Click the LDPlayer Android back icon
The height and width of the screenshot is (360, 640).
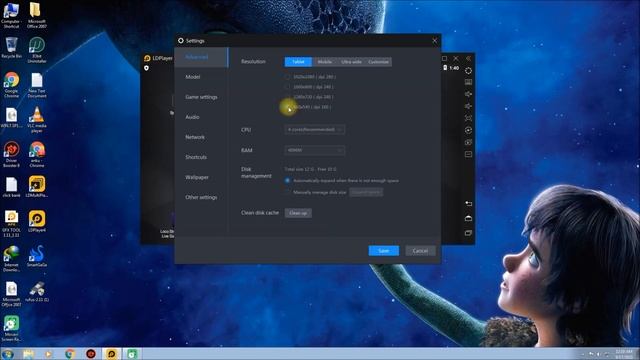(468, 203)
